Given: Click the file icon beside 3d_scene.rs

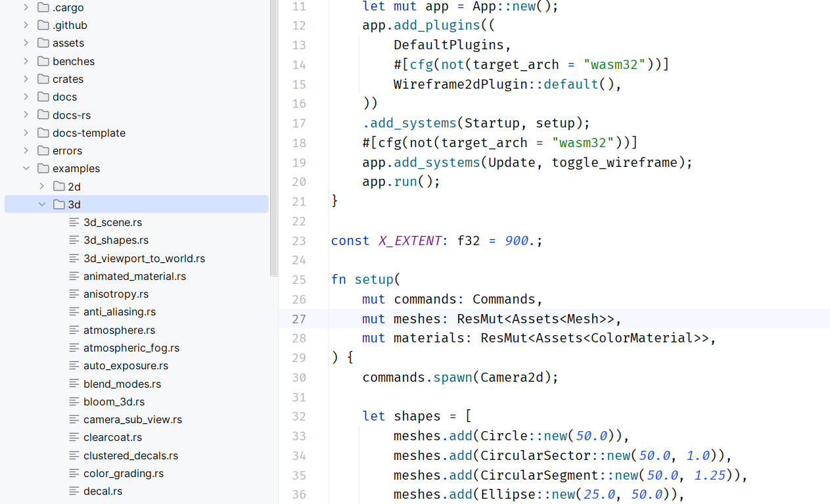Looking at the screenshot, I should (74, 223).
